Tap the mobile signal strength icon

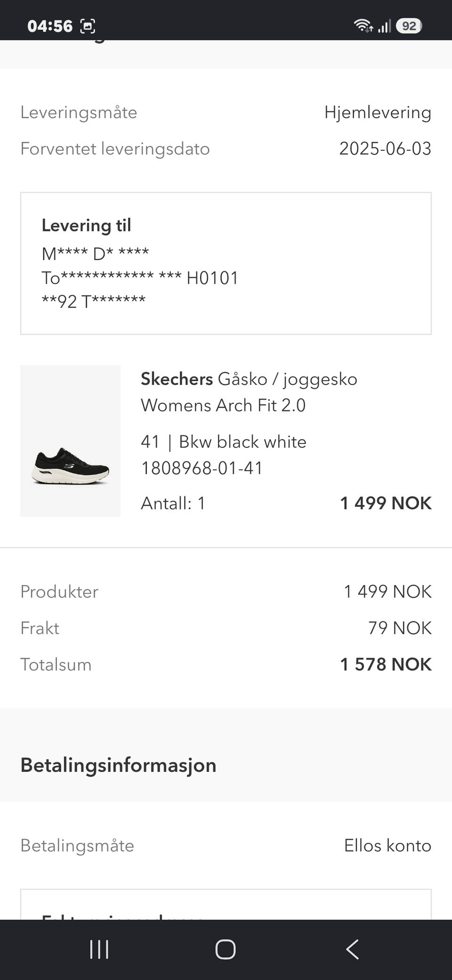(384, 26)
